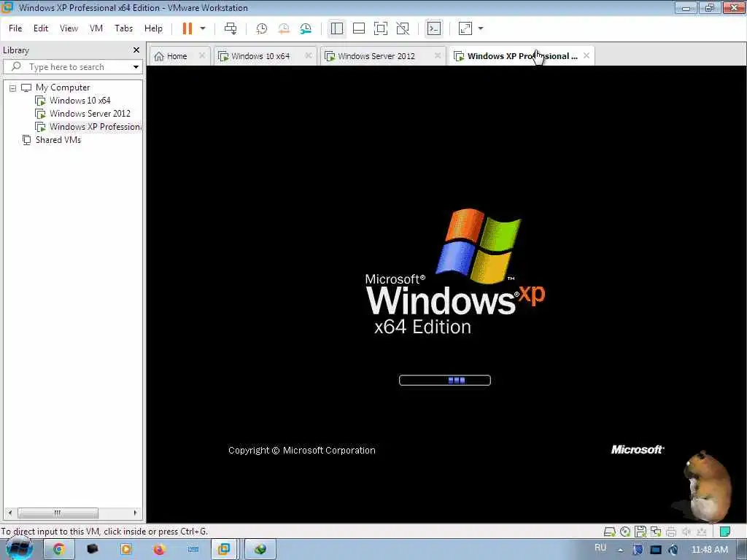
Task: Close the Windows 10 x64 tab
Action: tap(309, 55)
